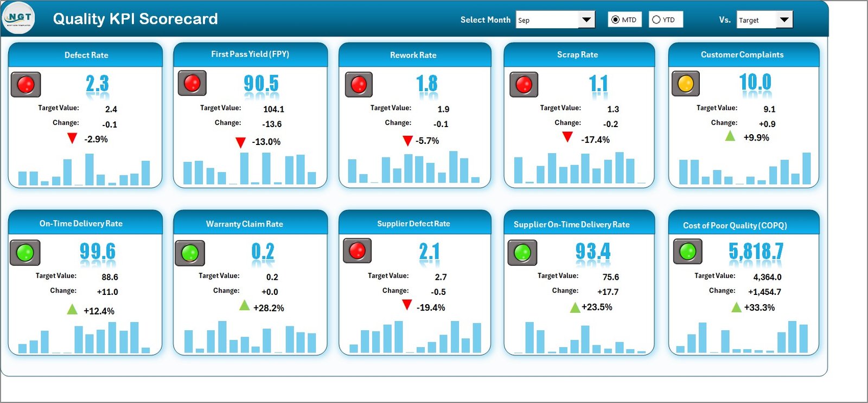Select the MTD radio button
The width and height of the screenshot is (868, 403).
point(615,20)
